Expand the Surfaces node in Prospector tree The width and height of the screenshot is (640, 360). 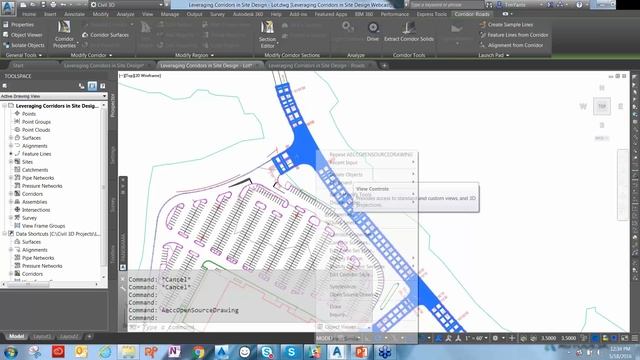pos(11,138)
